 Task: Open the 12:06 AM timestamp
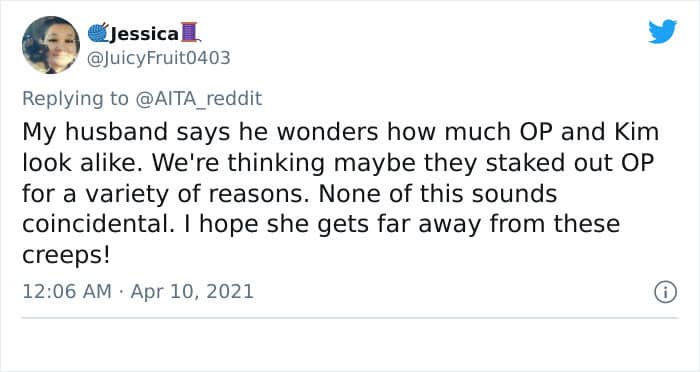[x=67, y=292]
